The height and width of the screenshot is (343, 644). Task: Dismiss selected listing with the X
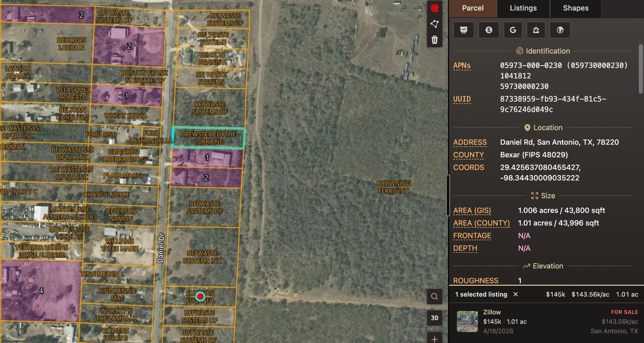515,294
